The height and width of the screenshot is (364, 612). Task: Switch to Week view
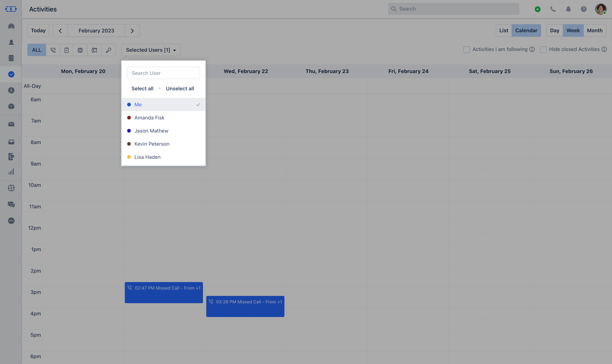pyautogui.click(x=573, y=31)
